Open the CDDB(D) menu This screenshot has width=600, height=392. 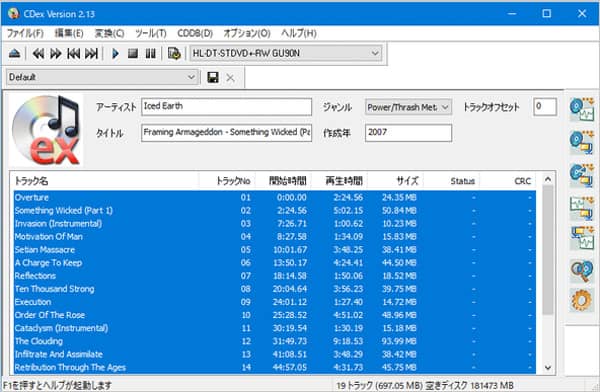coord(195,33)
